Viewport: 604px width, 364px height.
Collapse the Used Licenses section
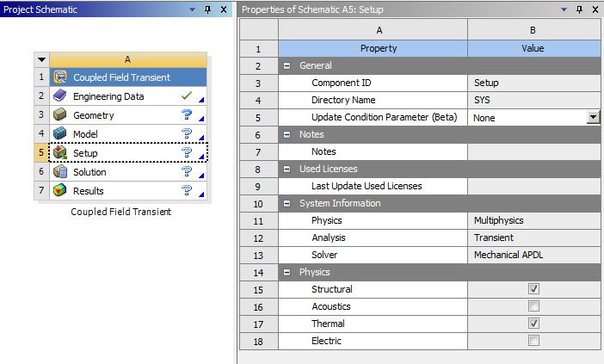point(287,169)
